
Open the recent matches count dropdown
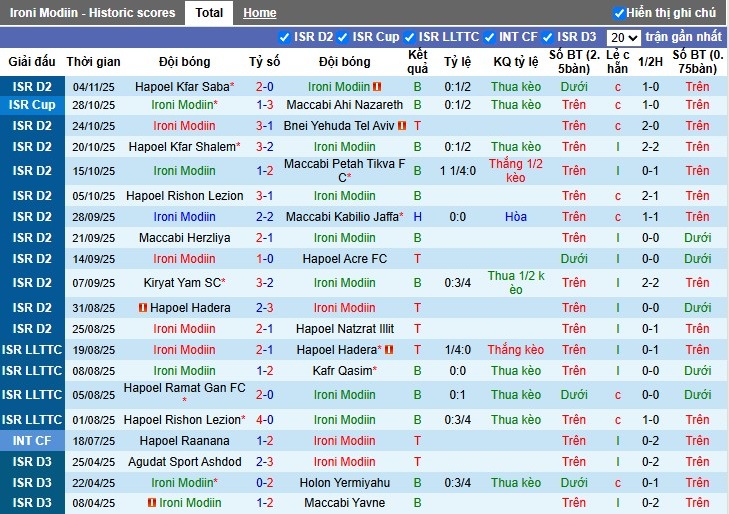click(x=623, y=38)
